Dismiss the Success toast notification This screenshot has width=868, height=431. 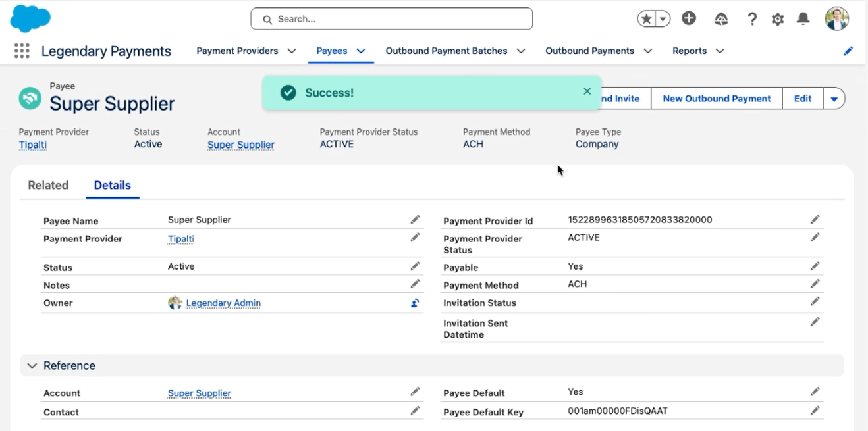point(587,91)
